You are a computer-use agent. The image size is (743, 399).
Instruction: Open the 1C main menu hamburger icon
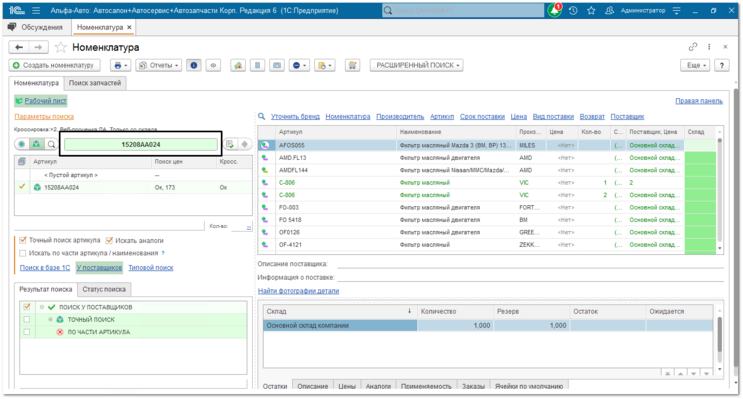(x=36, y=10)
